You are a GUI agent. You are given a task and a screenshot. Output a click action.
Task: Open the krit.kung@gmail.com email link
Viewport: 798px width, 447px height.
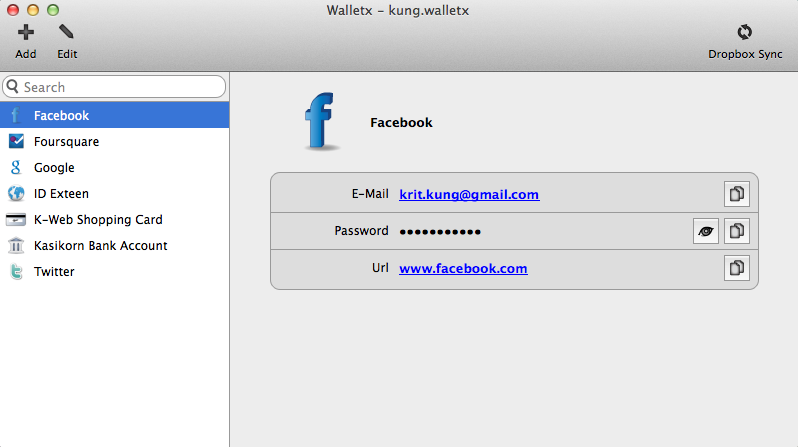click(x=469, y=194)
